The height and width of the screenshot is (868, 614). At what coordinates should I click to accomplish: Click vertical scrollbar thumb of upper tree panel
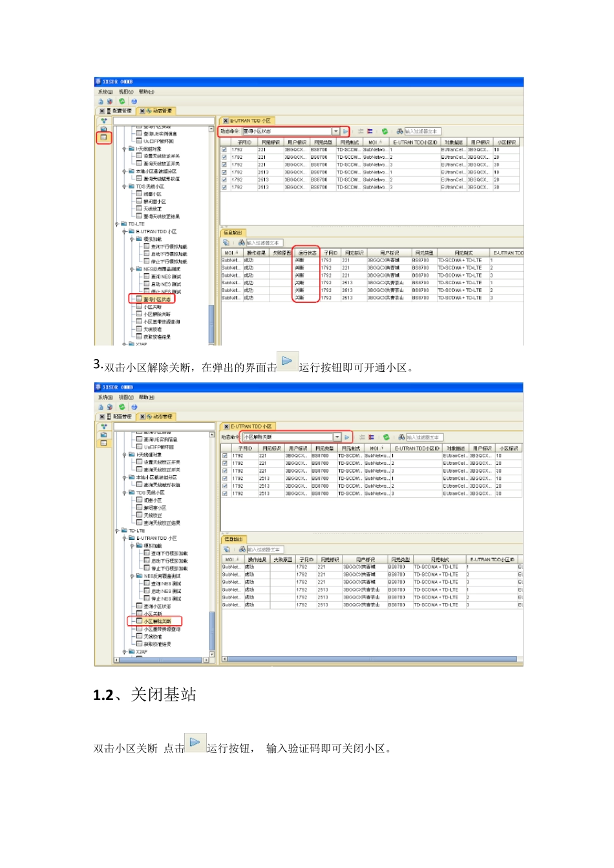tap(211, 323)
